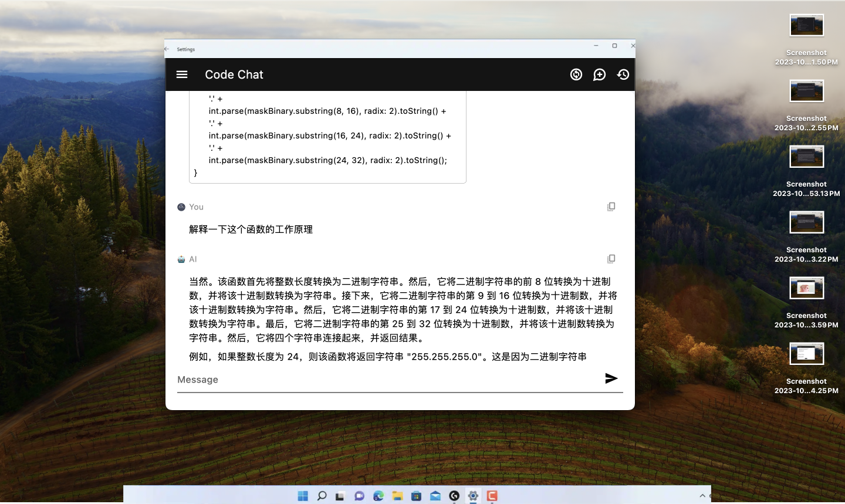The image size is (845, 504).
Task: Click user text '解释一下这个函数的工作原理'
Action: pos(251,229)
